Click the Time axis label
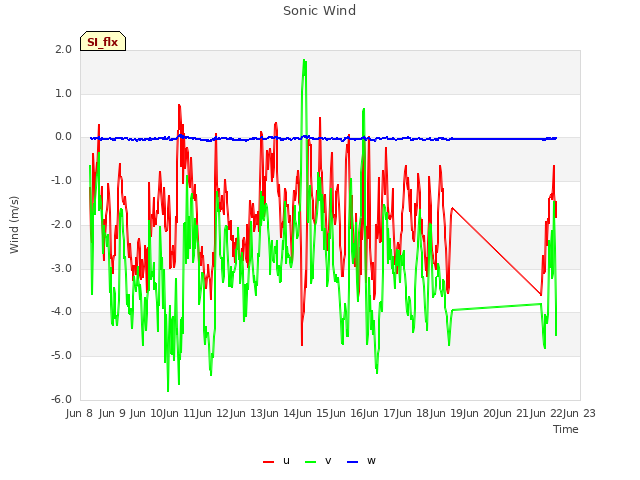The height and width of the screenshot is (480, 640). point(566,429)
